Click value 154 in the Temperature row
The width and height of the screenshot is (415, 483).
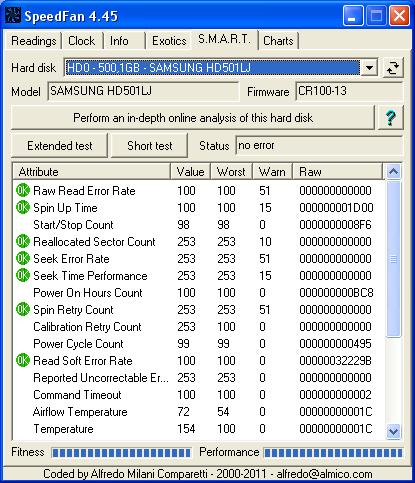coord(186,429)
